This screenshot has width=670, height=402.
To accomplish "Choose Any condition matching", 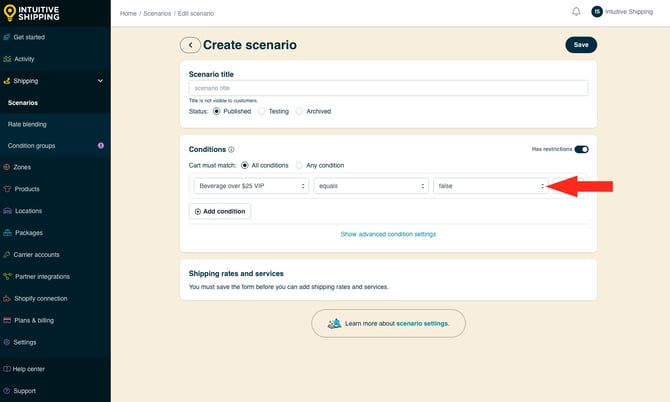I will [x=299, y=165].
